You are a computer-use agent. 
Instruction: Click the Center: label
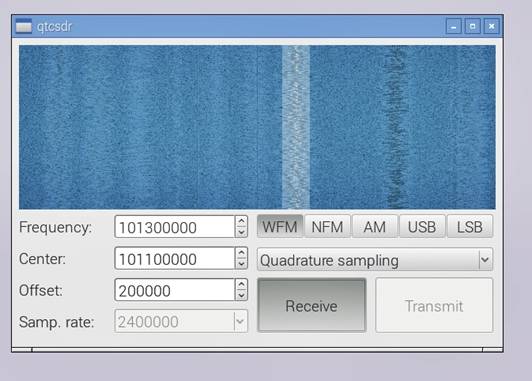[42, 259]
